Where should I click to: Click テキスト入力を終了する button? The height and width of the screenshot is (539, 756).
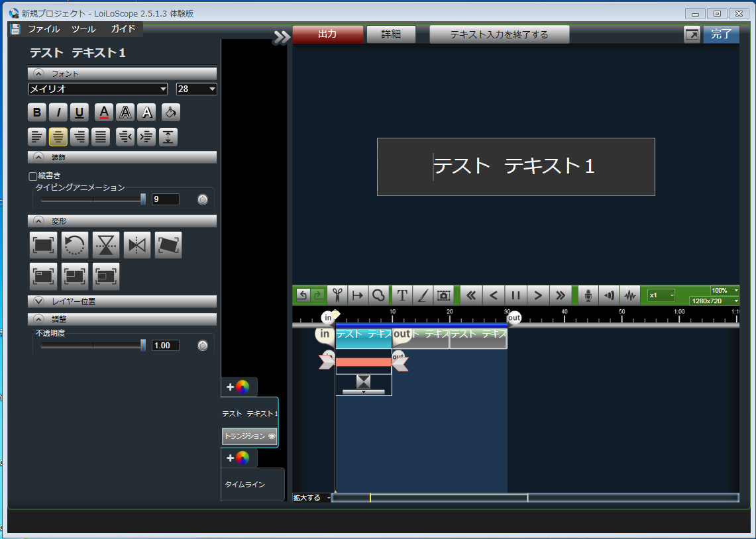pyautogui.click(x=500, y=34)
